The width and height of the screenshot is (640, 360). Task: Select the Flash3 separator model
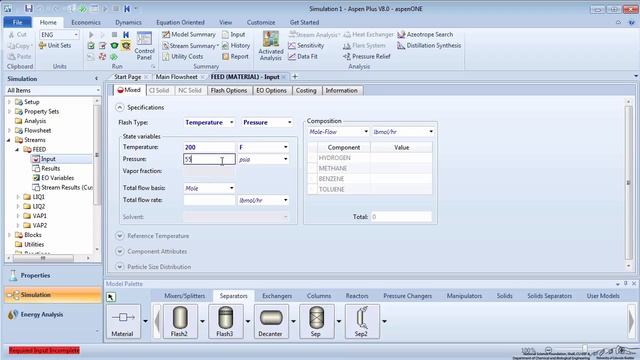point(225,321)
